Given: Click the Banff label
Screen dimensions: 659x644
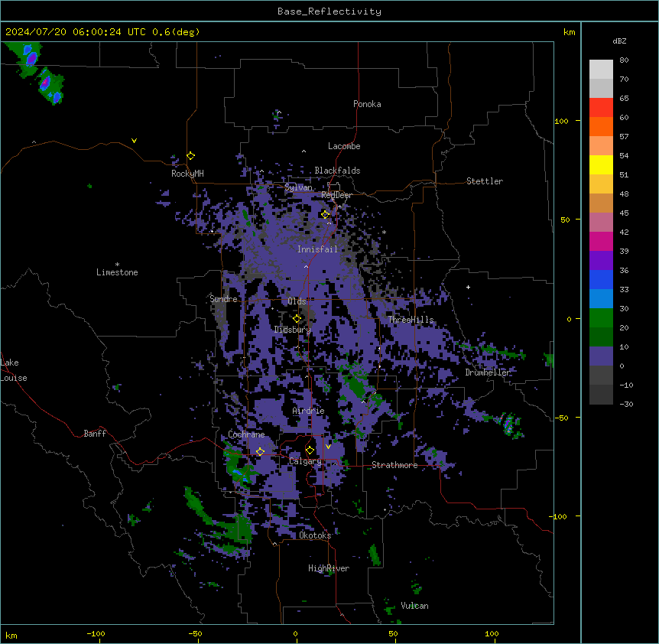Looking at the screenshot, I should pos(95,434).
